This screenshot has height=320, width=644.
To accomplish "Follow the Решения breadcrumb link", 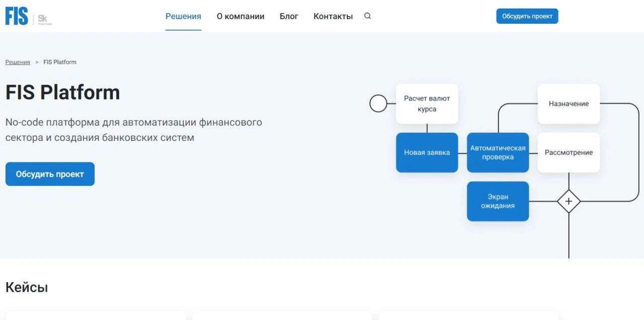I will point(18,62).
